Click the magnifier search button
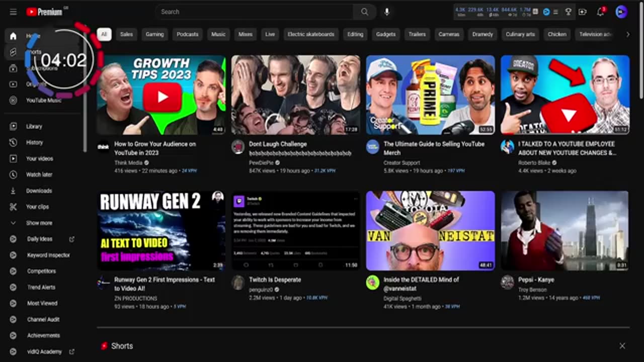The height and width of the screenshot is (362, 644). (x=364, y=12)
